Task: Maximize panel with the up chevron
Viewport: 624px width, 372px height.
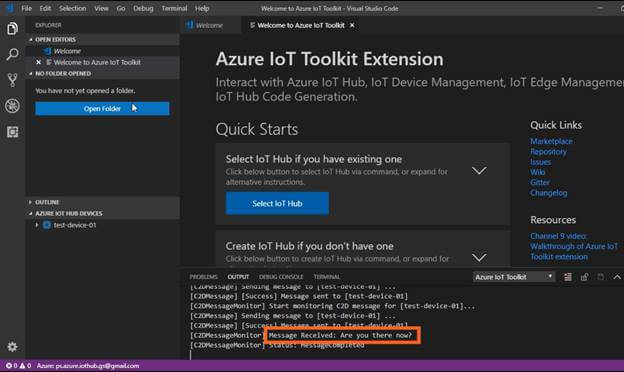Action: (617, 277)
